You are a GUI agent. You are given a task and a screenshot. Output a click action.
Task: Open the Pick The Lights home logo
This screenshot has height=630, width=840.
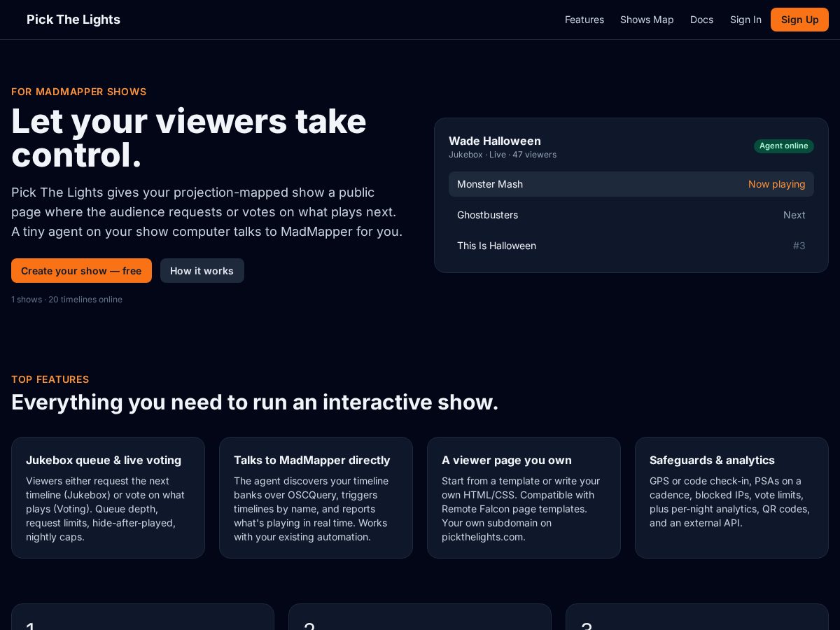73,20
